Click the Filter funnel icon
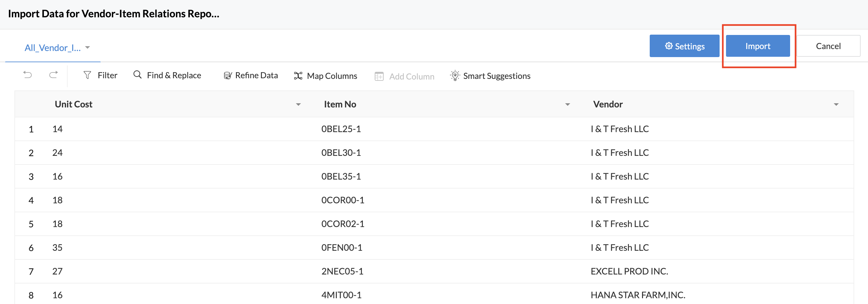Screen dimensions: 868x304 point(87,75)
